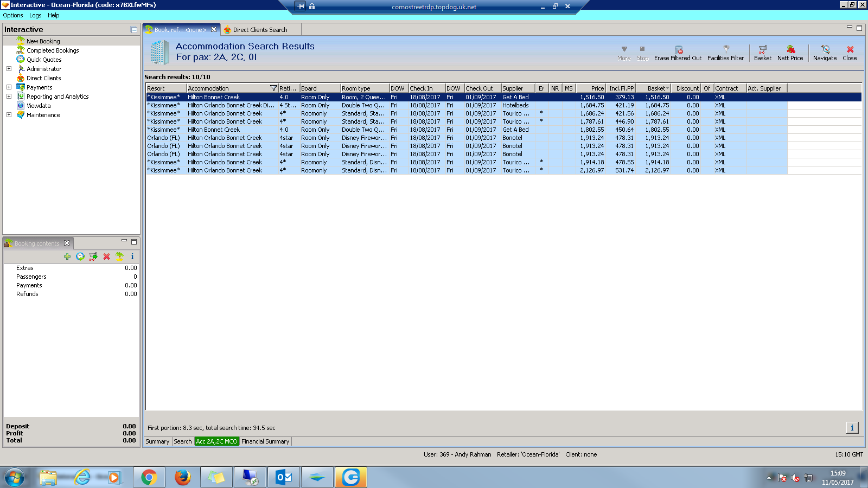Open Firefox from the taskbar
This screenshot has height=488, width=868.
(x=182, y=477)
